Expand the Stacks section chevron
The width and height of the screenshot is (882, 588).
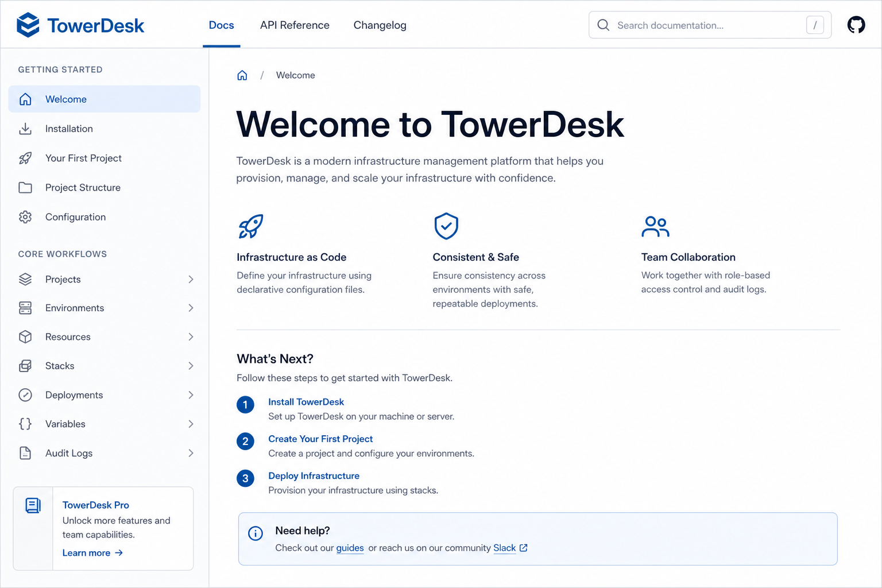pos(191,366)
